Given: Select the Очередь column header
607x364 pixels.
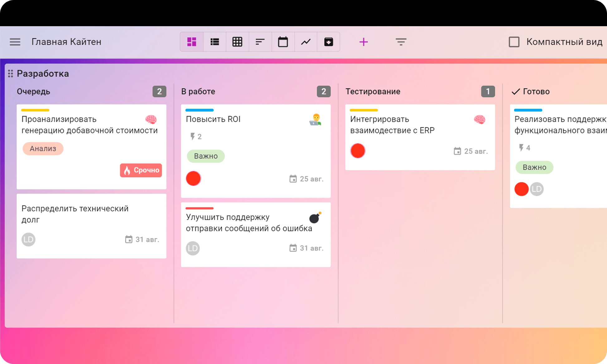Looking at the screenshot, I should (x=33, y=91).
